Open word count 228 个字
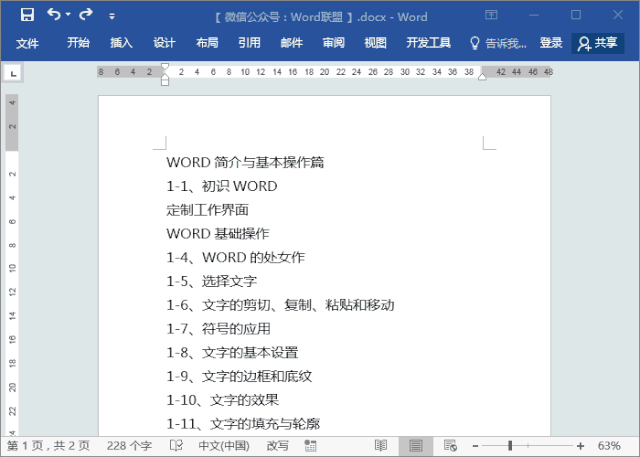This screenshot has height=457, width=640. click(x=129, y=446)
